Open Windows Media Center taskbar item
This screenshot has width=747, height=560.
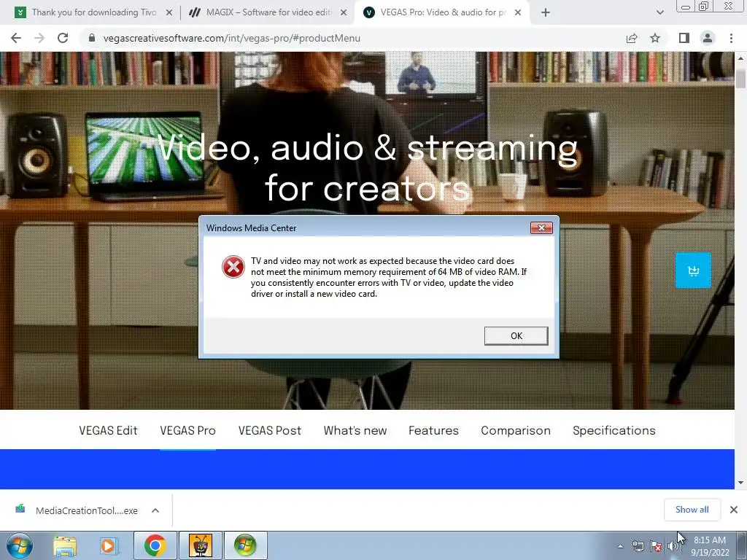[x=245, y=545]
